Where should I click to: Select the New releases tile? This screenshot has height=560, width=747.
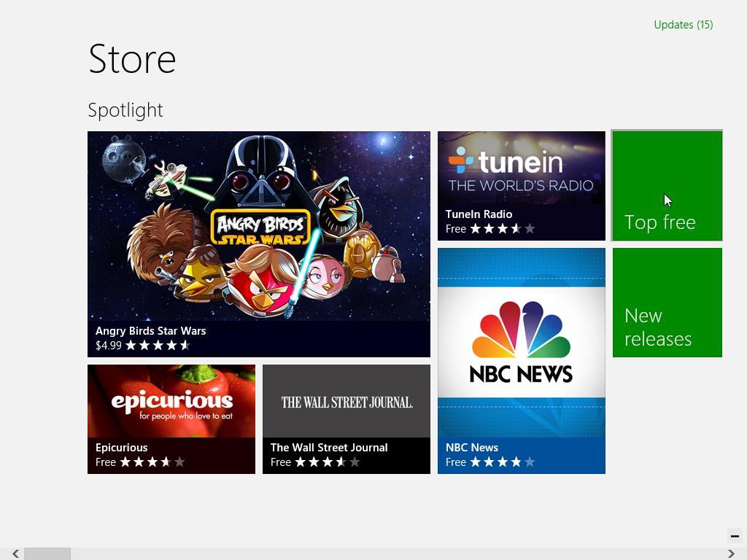(667, 303)
